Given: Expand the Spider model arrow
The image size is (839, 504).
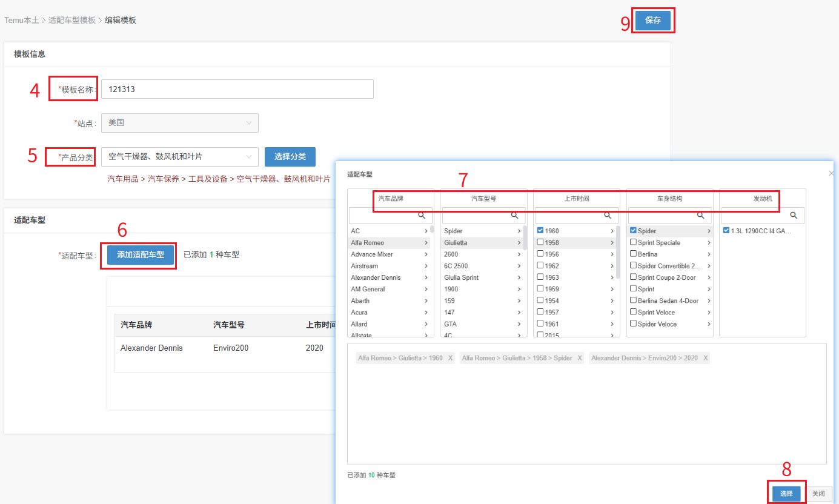Looking at the screenshot, I should tap(519, 231).
